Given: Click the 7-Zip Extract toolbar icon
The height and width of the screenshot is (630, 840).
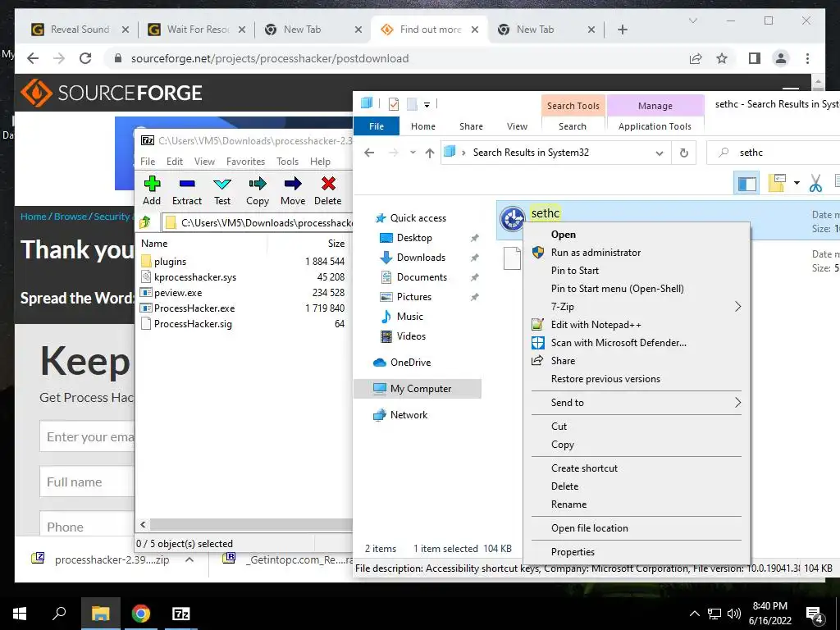Looking at the screenshot, I should [187, 185].
